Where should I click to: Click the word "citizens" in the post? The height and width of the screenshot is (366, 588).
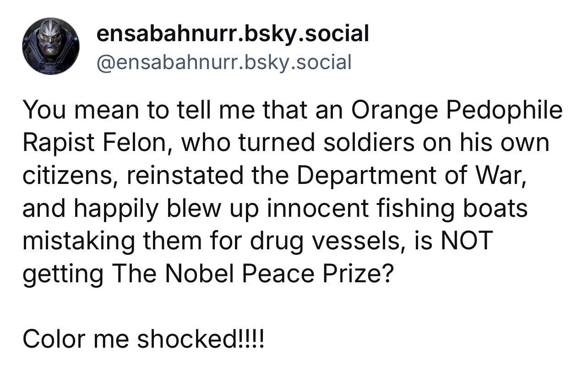pos(68,176)
